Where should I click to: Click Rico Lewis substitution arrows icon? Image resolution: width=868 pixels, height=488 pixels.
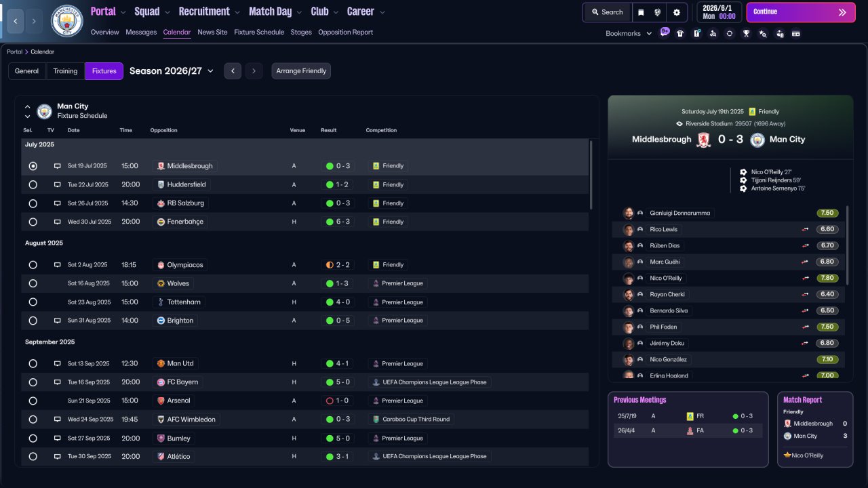(x=806, y=230)
